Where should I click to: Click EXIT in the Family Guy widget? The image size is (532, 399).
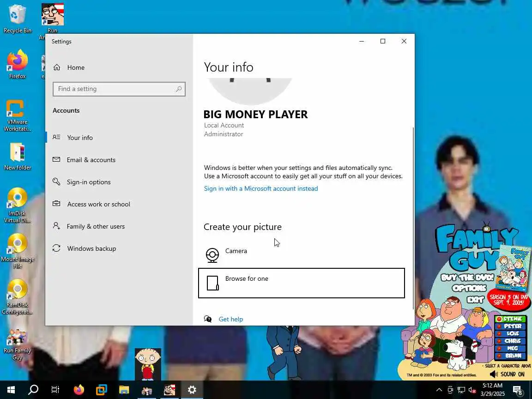click(475, 300)
